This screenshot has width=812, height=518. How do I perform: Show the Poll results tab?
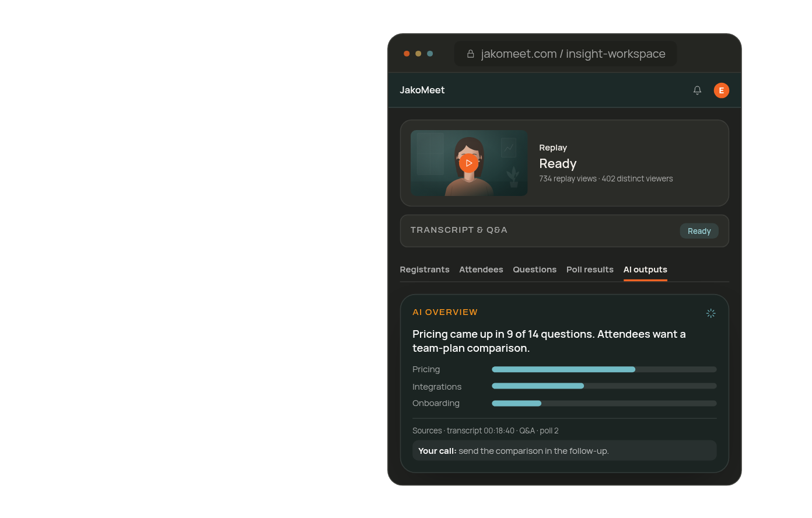(x=590, y=269)
